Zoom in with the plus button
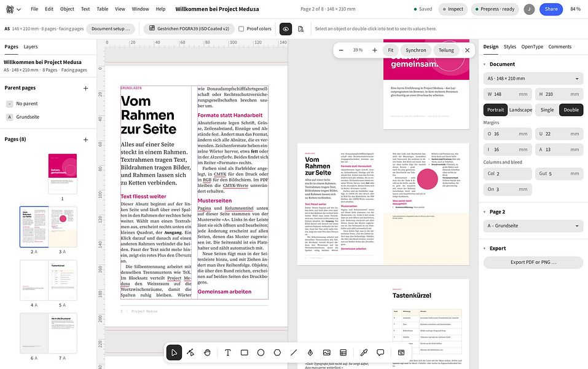This screenshot has width=588, height=369. coord(374,50)
